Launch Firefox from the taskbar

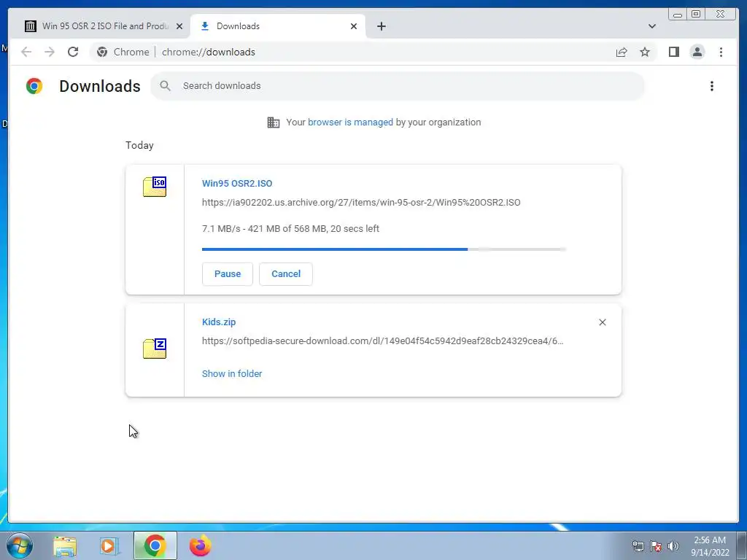(200, 545)
